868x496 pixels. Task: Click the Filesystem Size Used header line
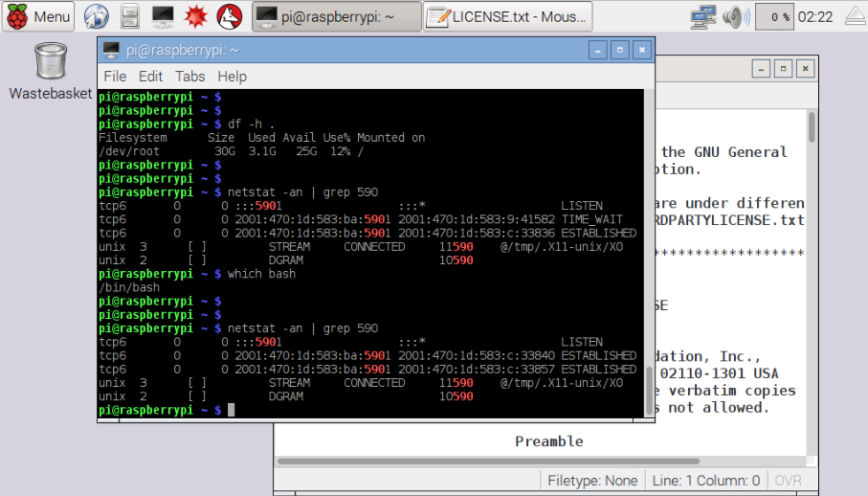click(x=262, y=138)
